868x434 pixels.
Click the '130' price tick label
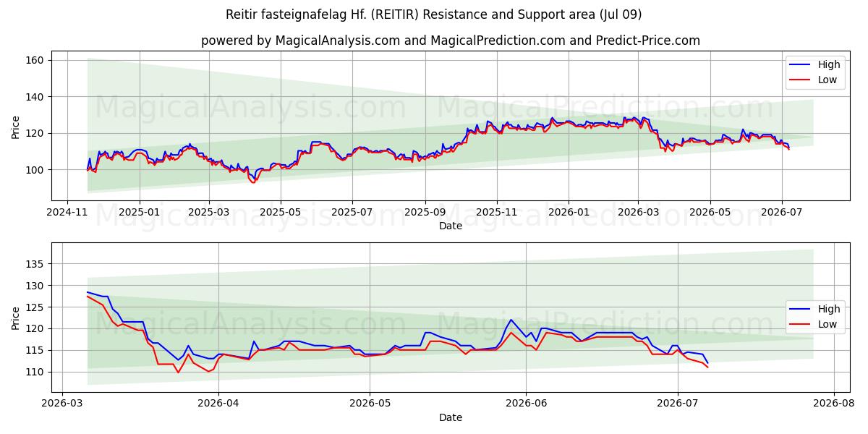[x=36, y=286]
